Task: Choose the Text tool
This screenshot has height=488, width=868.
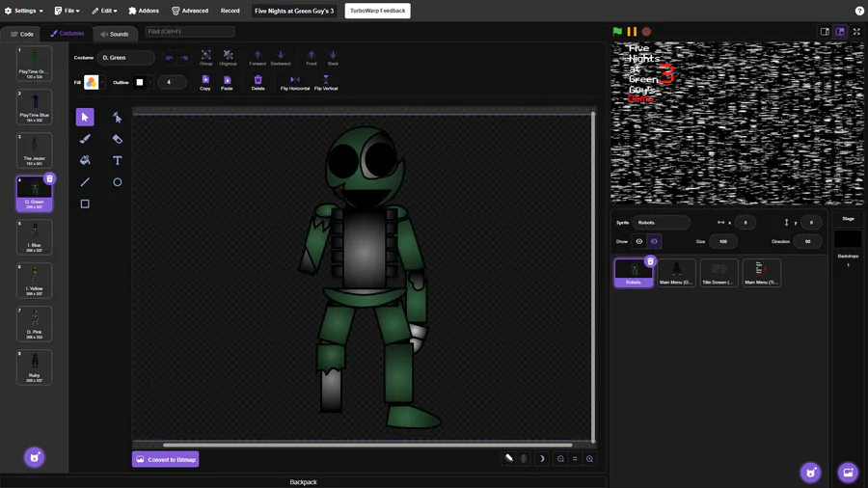Action: coord(117,160)
